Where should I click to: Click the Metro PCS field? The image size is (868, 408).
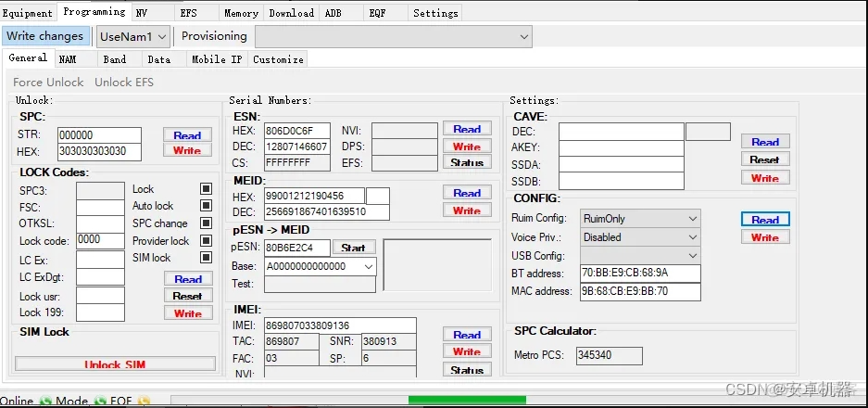[610, 355]
